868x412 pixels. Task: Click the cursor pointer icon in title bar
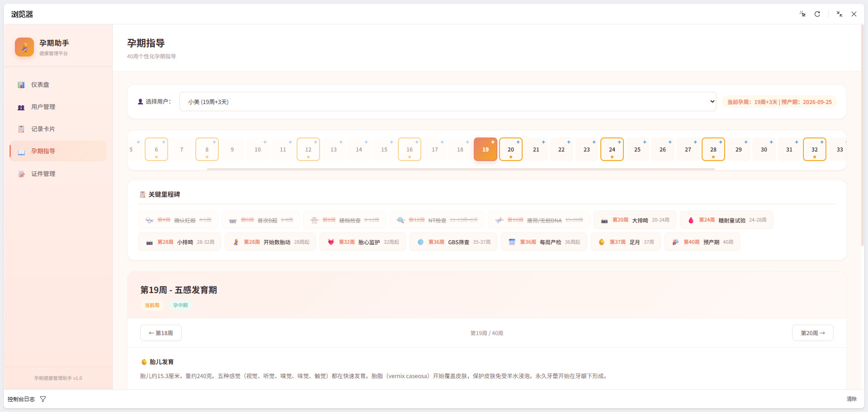tap(803, 14)
